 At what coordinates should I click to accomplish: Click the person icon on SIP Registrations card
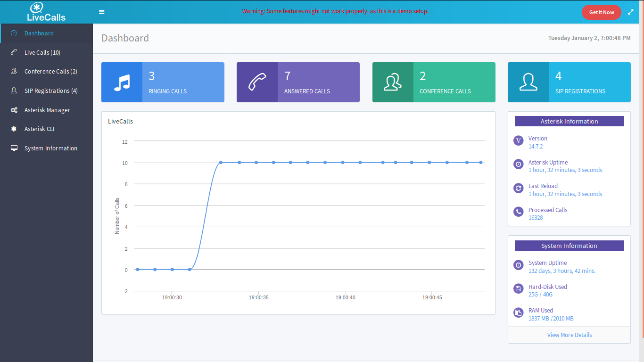528,82
